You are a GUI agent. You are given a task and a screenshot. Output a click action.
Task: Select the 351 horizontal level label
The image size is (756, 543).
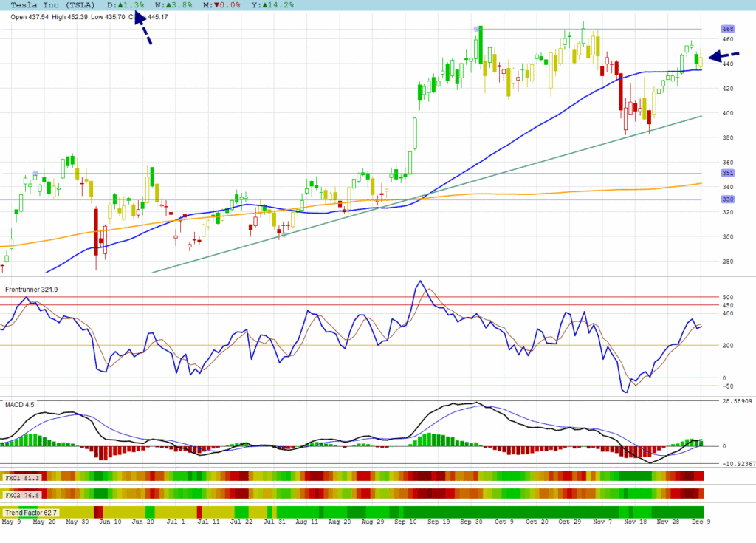[727, 174]
